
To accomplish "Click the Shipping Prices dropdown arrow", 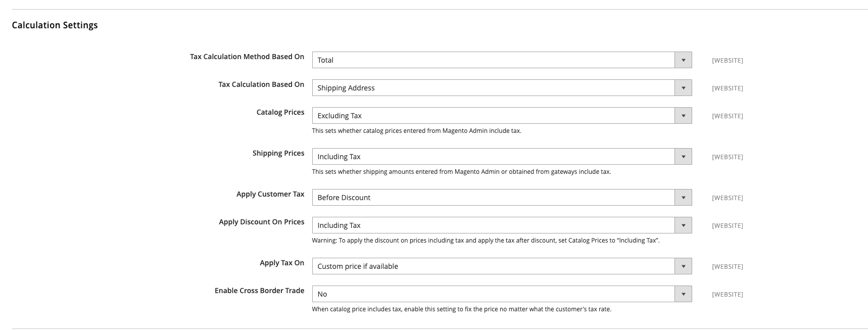I will pyautogui.click(x=684, y=156).
